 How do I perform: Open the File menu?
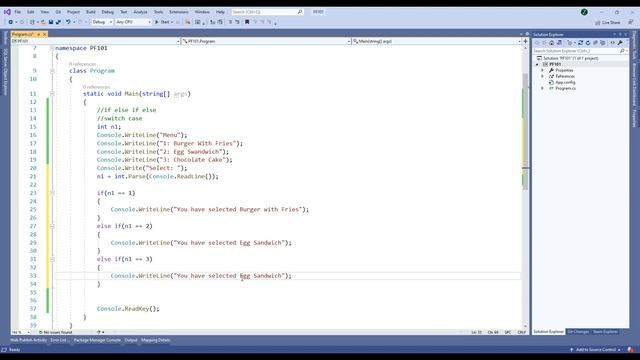pyautogui.click(x=18, y=12)
